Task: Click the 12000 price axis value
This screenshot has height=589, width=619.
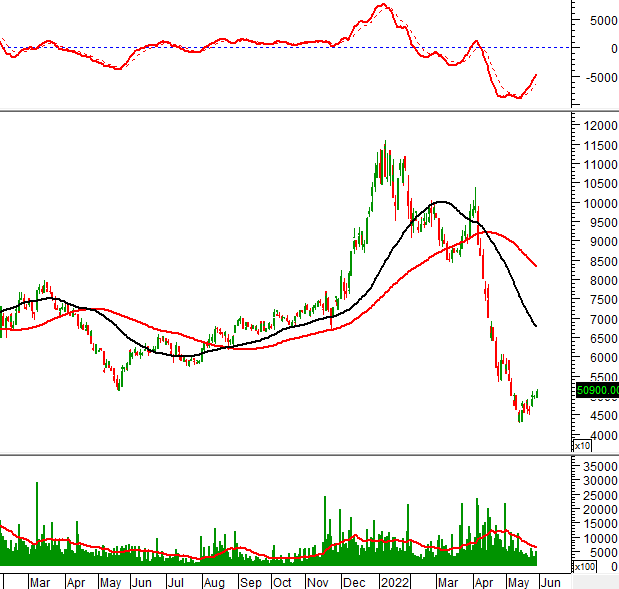Action: point(599,126)
